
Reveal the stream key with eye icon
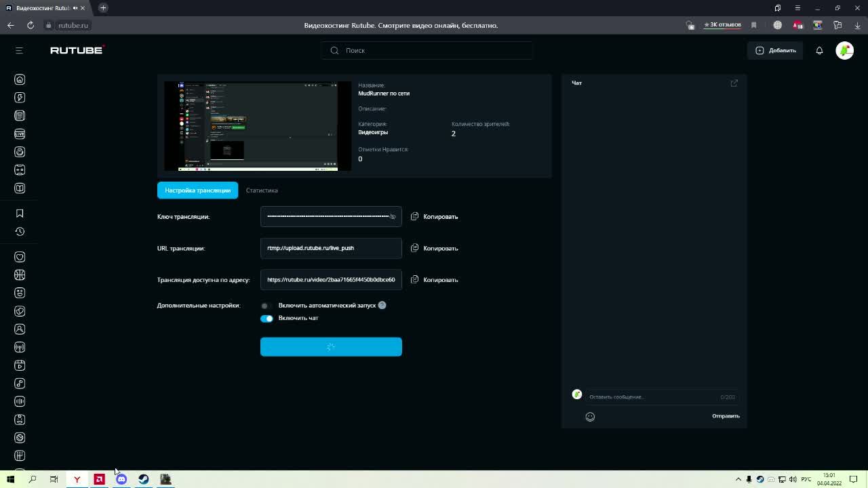(392, 216)
